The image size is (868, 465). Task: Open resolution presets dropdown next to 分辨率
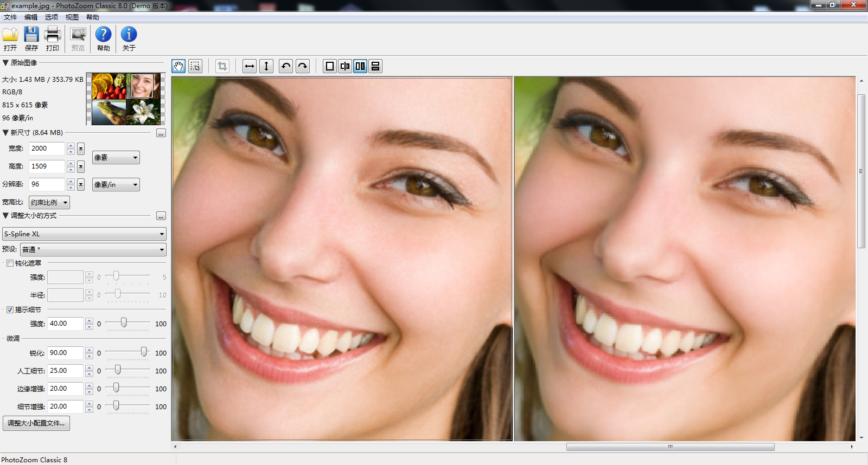[81, 184]
